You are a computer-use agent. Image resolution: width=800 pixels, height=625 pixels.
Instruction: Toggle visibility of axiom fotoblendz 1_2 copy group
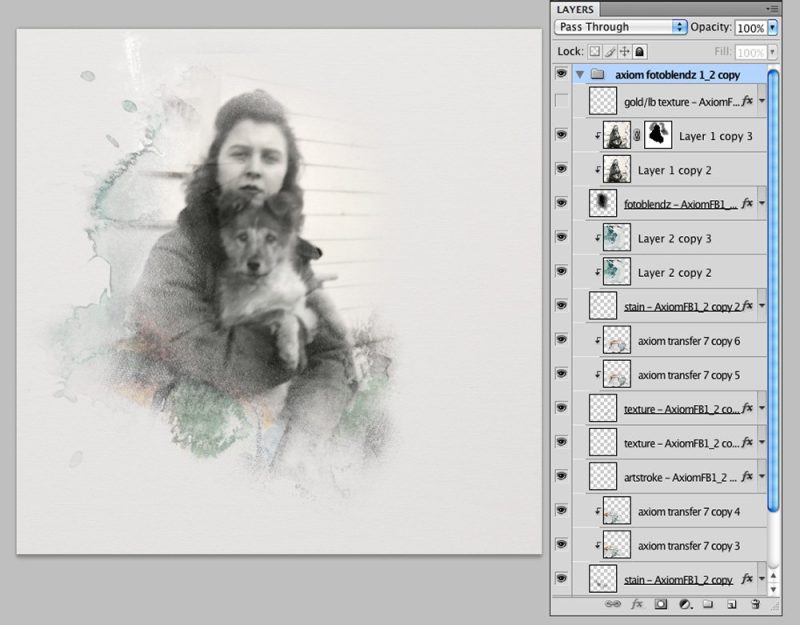[562, 74]
